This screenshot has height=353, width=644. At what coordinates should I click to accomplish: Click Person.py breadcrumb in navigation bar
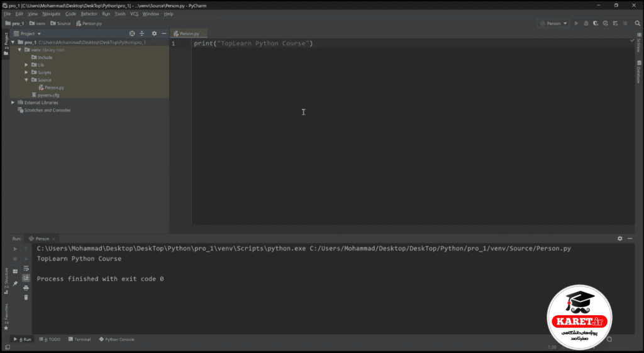click(89, 23)
